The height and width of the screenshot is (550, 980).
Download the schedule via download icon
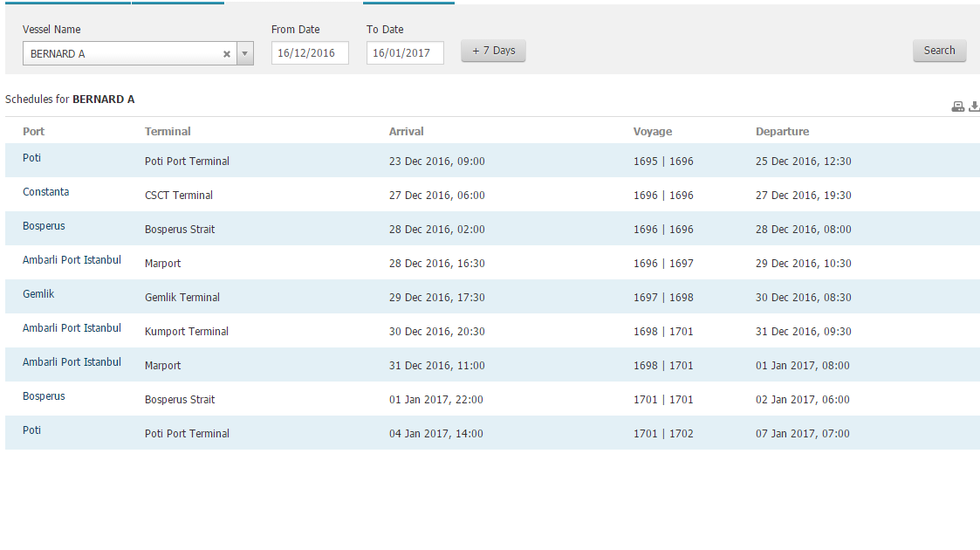tap(975, 107)
